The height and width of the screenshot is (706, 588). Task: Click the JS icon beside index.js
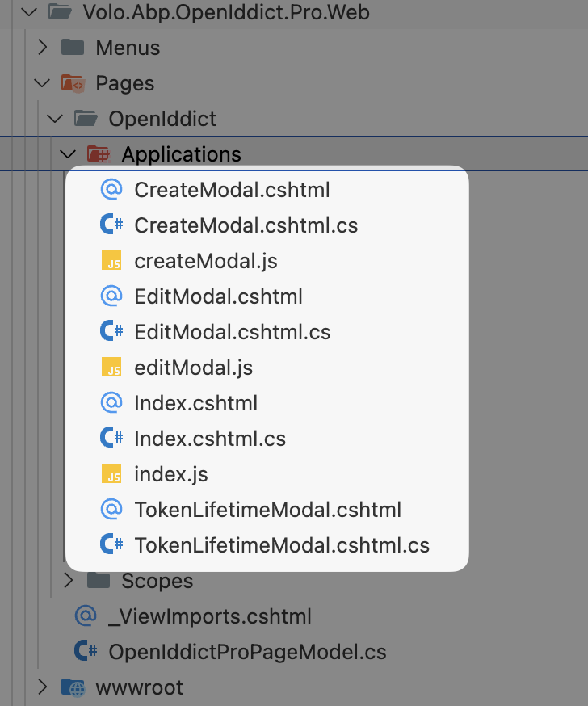coord(111,474)
